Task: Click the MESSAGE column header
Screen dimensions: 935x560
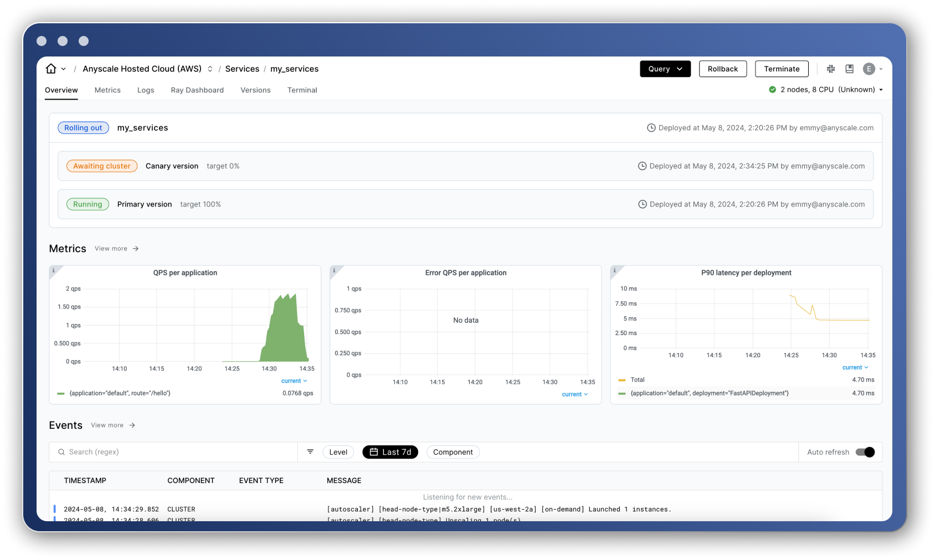Action: click(344, 481)
